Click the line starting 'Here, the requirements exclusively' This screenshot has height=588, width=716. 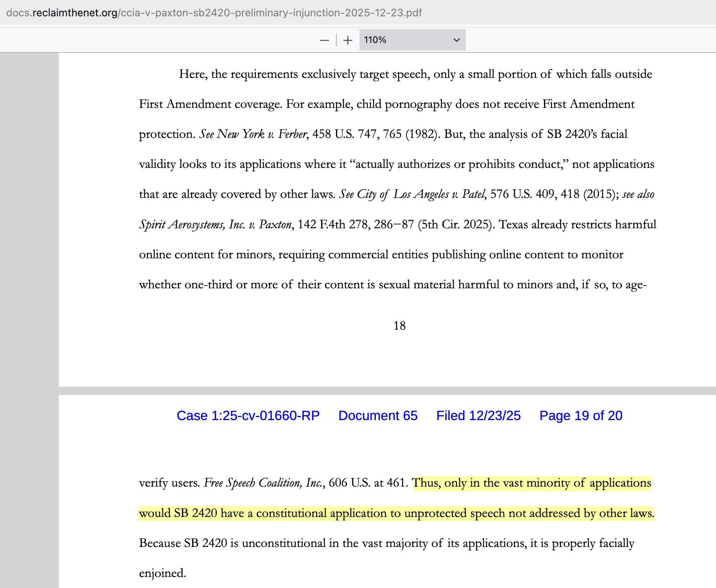415,74
